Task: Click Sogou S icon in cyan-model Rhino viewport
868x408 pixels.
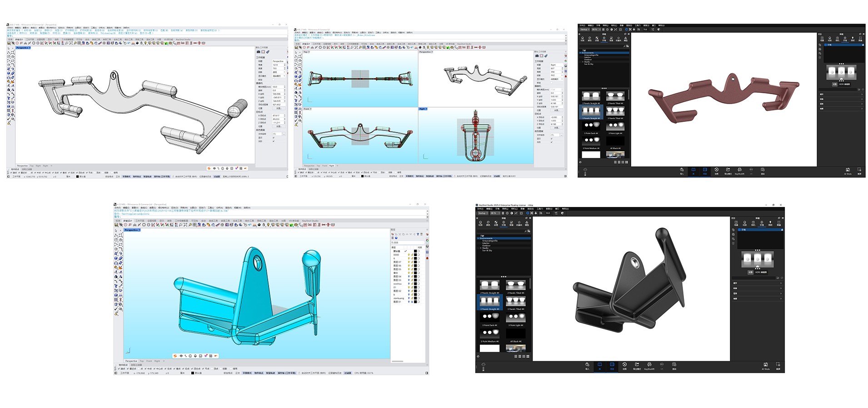Action: click(x=175, y=356)
